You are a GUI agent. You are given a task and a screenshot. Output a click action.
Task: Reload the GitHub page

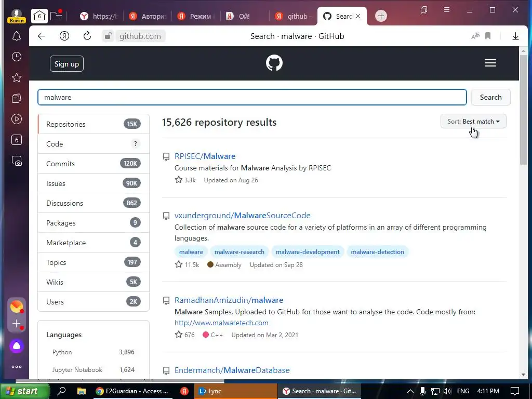pos(87,36)
